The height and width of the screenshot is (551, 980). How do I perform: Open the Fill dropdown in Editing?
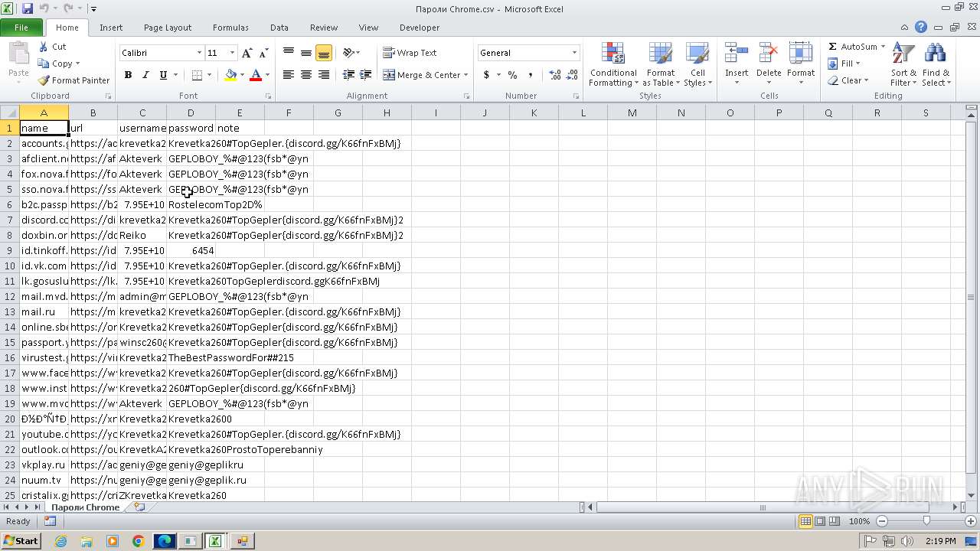click(844, 64)
